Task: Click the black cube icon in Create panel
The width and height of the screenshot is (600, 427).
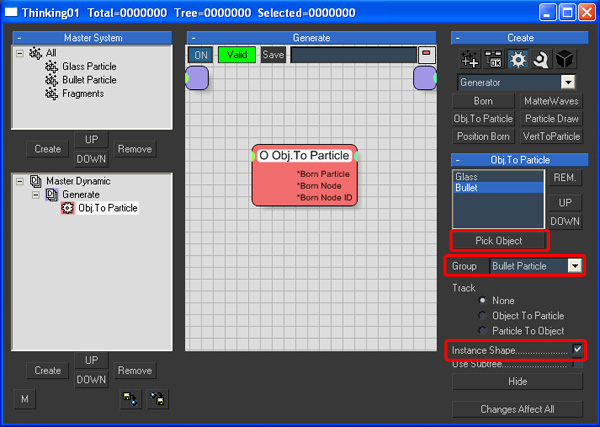Action: [565, 60]
